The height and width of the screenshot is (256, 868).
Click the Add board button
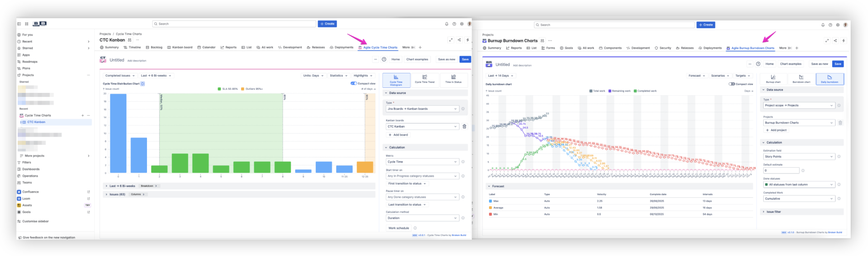point(398,135)
